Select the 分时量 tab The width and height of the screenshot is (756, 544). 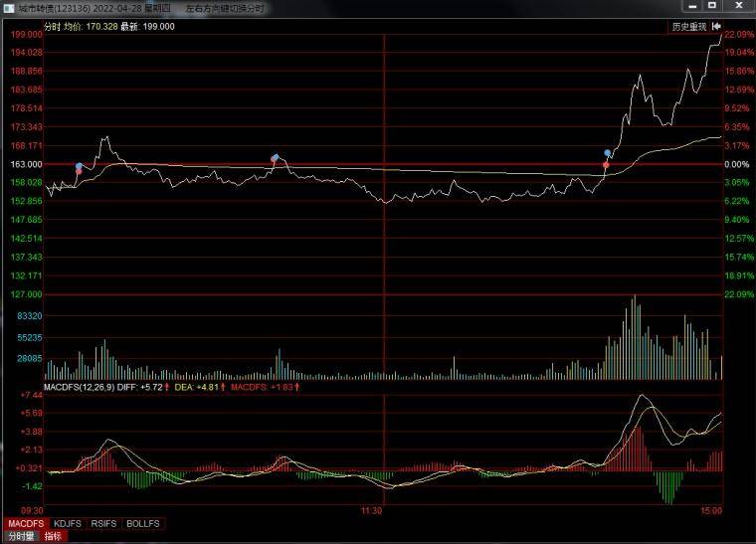tap(22, 536)
